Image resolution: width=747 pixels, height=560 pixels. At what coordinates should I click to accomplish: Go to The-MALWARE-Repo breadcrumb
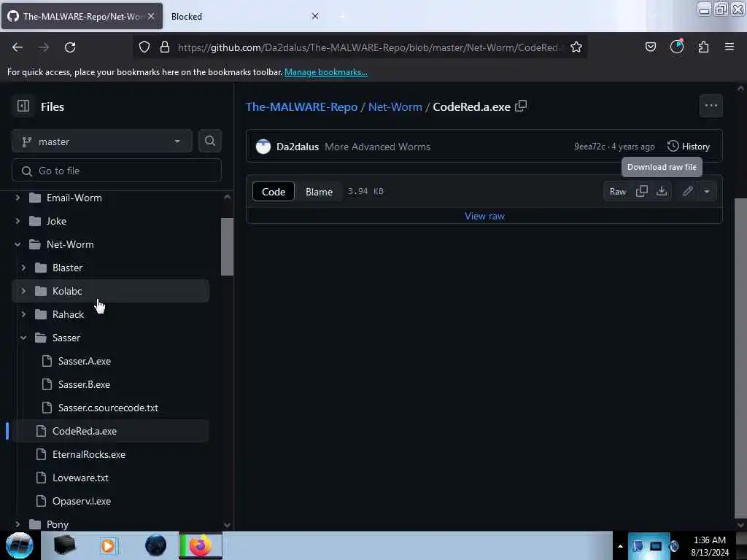click(x=301, y=106)
